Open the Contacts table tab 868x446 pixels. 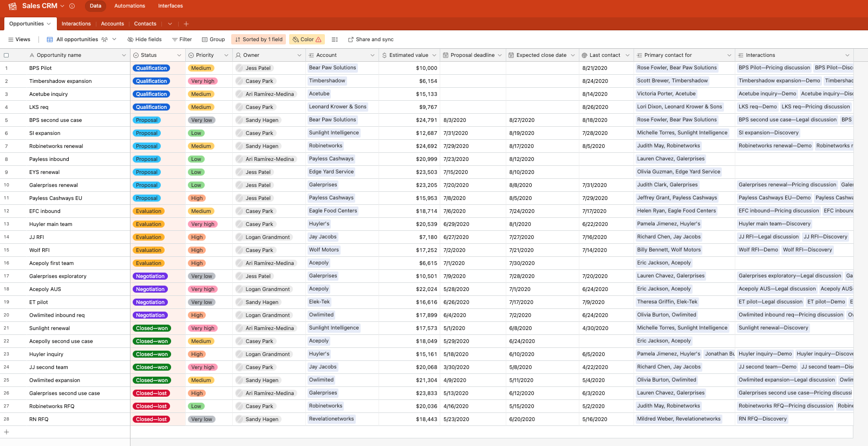[x=145, y=24]
